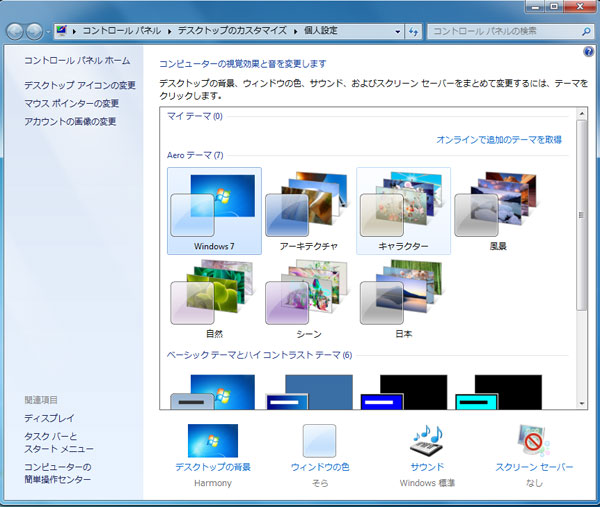Open the ウィンドウの色 link
Viewport: 600px width, 507px height.
tap(320, 467)
